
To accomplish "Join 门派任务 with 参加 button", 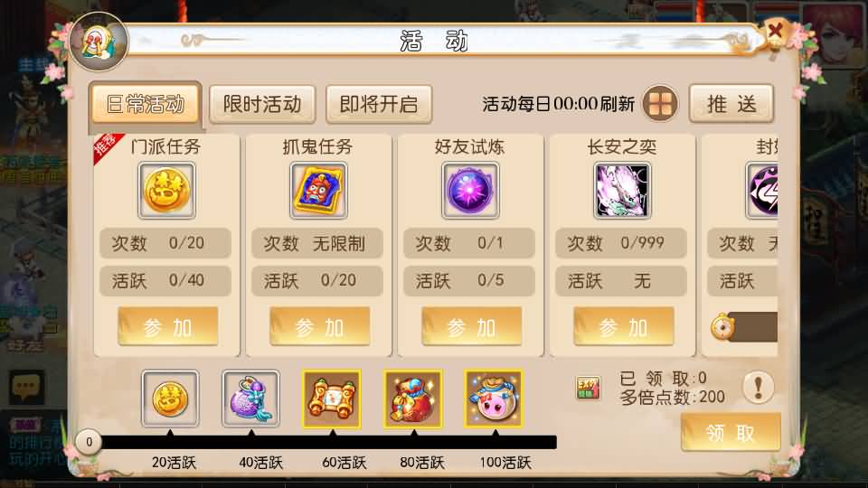I will coord(168,327).
